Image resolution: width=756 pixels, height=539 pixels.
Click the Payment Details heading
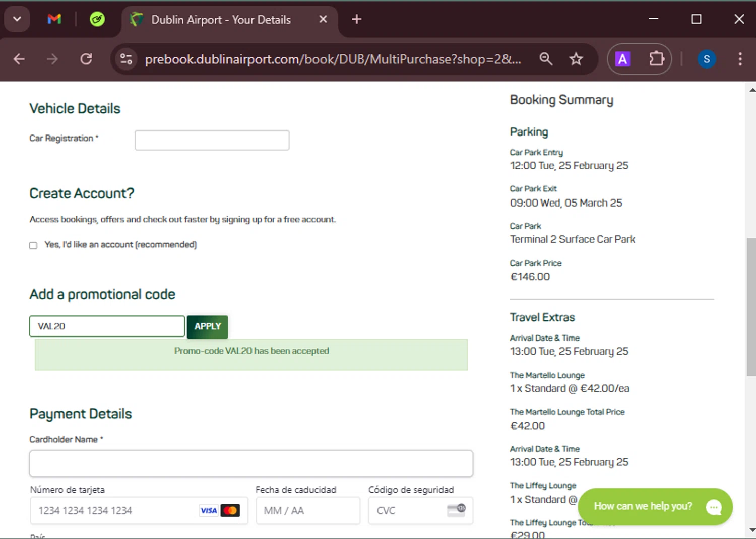click(81, 414)
